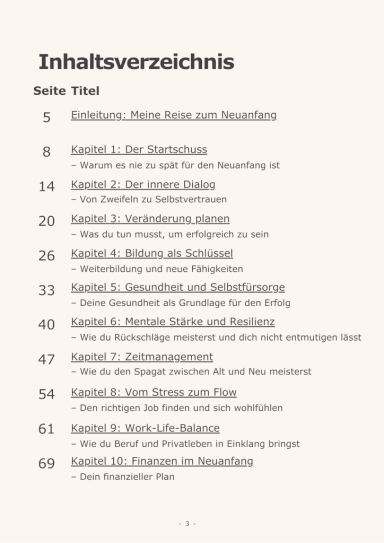Click the Seite column header

click(50, 91)
